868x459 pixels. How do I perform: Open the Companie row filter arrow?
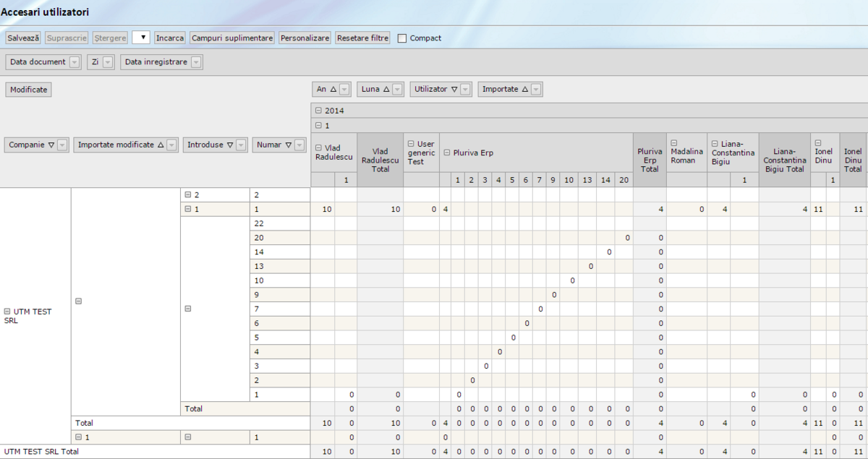(63, 145)
